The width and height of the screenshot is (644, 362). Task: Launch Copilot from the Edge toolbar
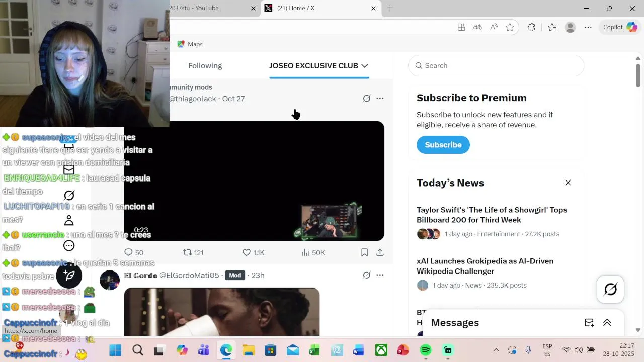(620, 27)
